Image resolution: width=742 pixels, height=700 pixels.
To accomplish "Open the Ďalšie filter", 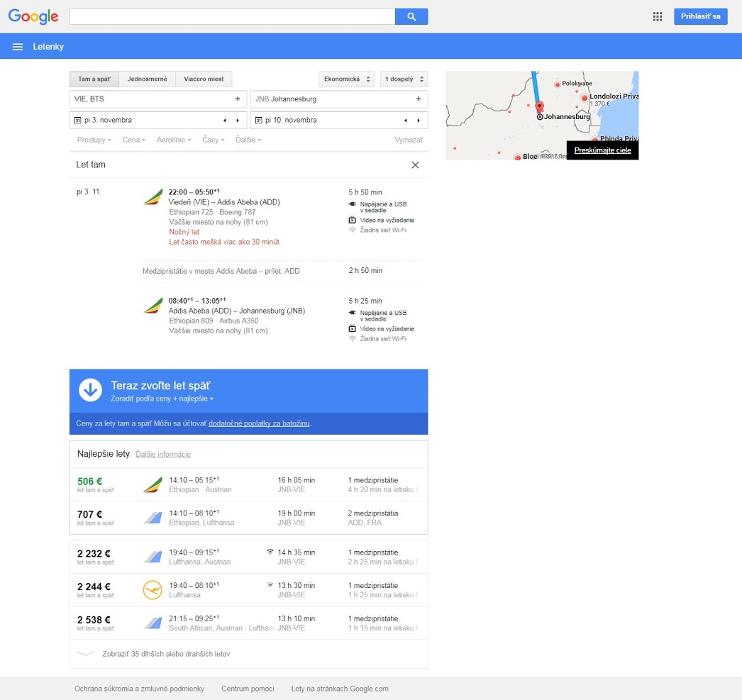I will pos(248,140).
